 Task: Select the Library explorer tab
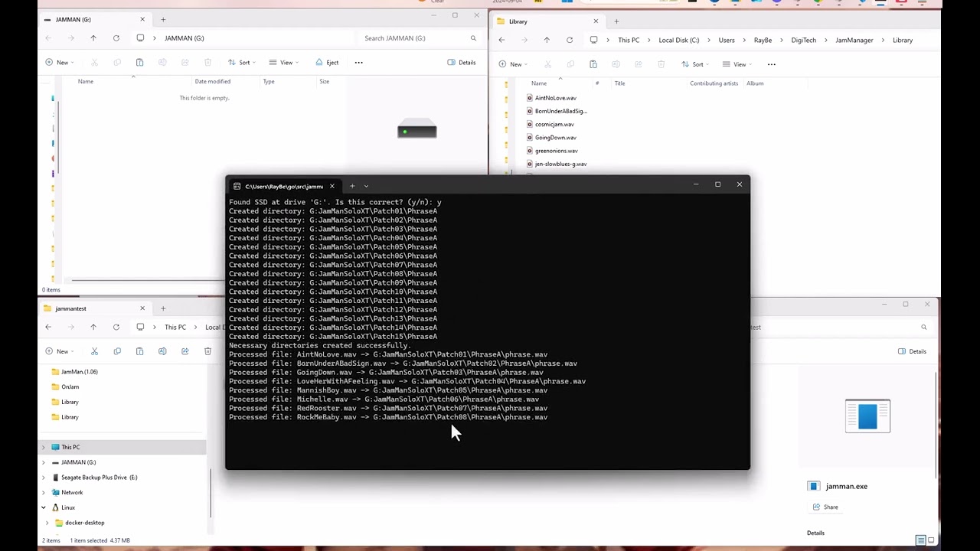coord(548,21)
